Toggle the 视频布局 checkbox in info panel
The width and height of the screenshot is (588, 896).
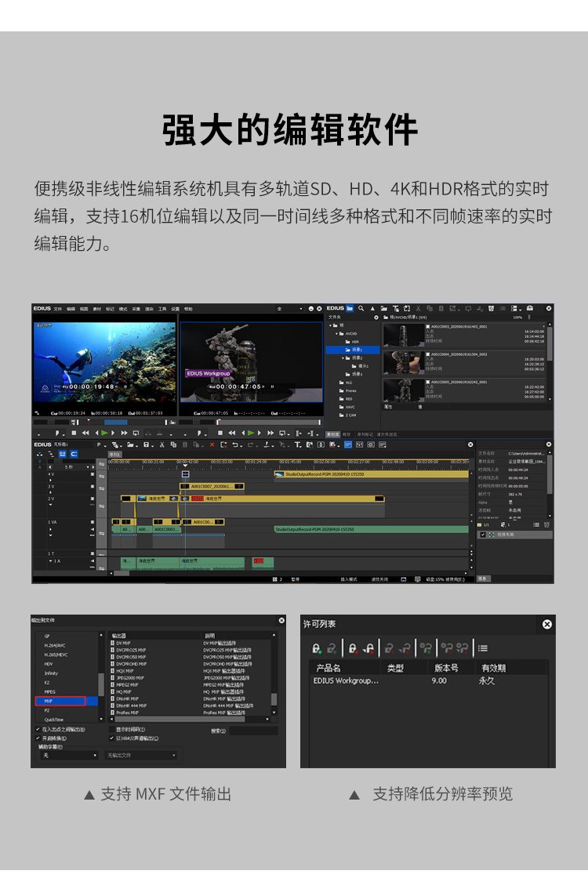[483, 535]
